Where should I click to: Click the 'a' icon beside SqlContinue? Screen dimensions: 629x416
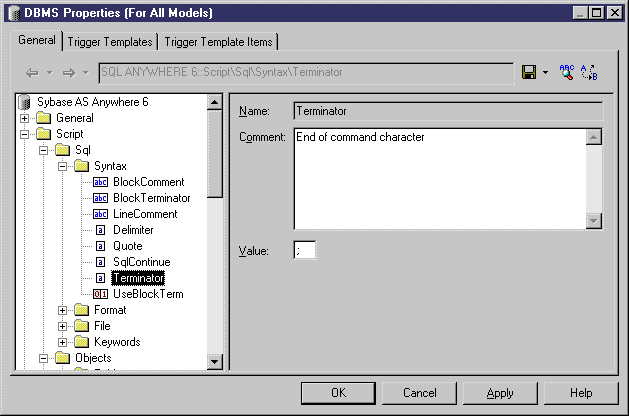pos(100,262)
